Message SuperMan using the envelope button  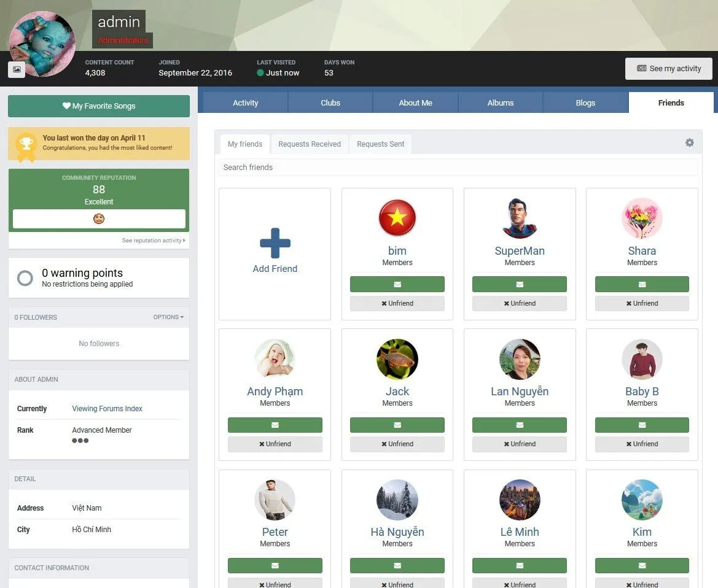click(x=519, y=284)
